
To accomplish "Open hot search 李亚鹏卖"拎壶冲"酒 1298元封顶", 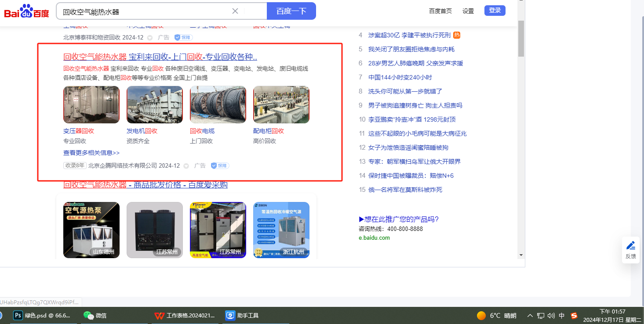I will coord(412,119).
